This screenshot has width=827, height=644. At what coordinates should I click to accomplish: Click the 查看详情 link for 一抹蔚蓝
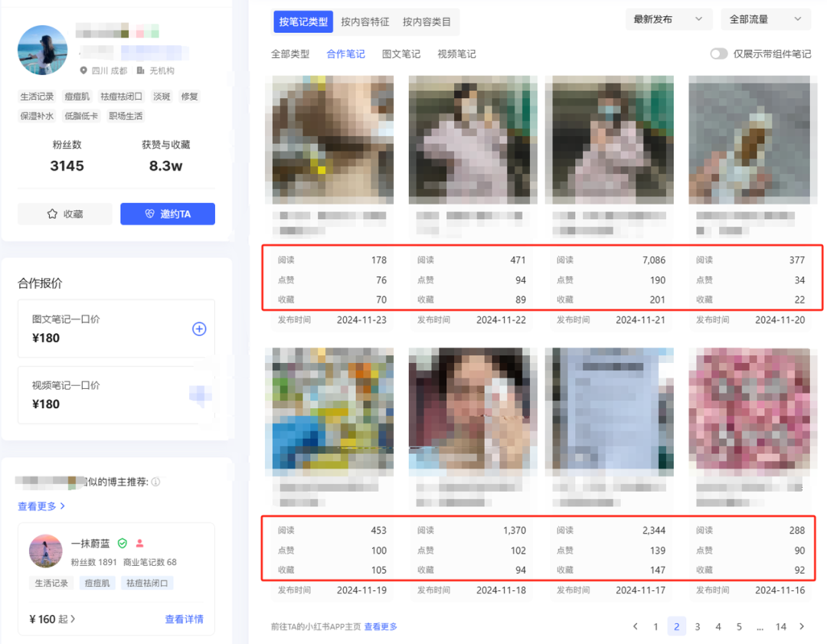click(184, 619)
